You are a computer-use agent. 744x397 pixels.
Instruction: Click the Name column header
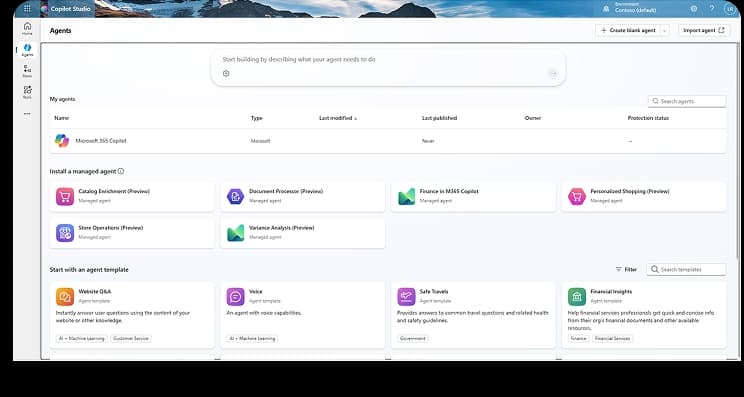pyautogui.click(x=62, y=118)
